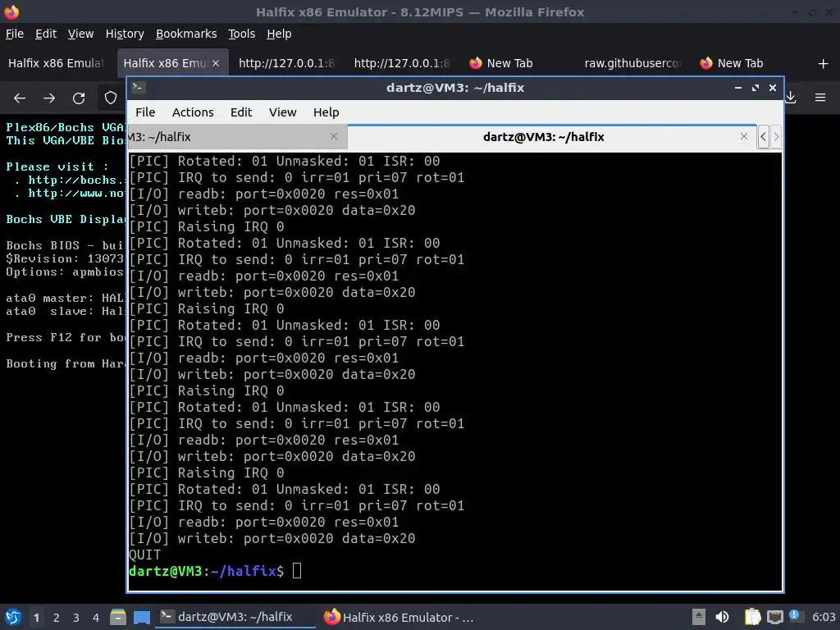Open a new Firefox tab

tap(824, 64)
